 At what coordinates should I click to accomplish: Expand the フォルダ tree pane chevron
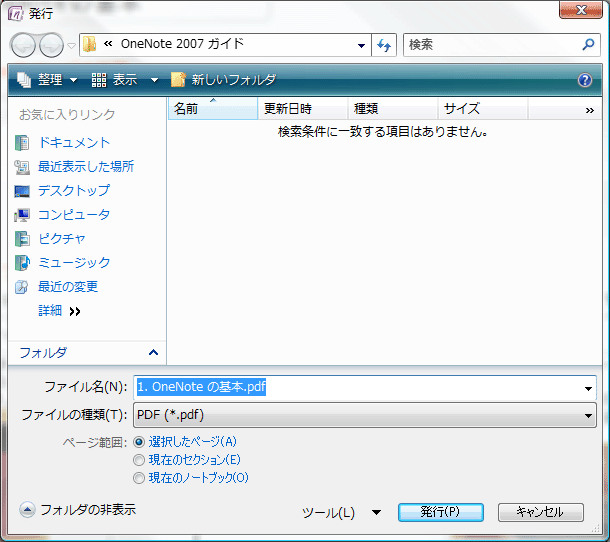[153, 353]
